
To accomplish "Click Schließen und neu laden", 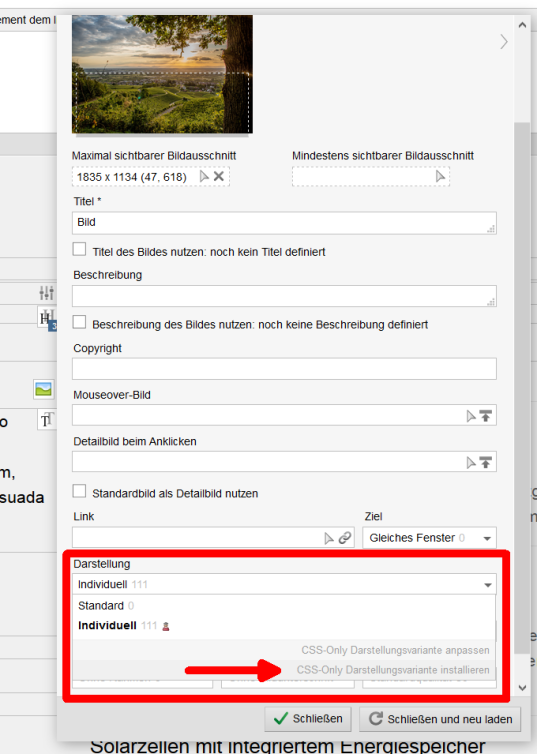I will pos(440,719).
